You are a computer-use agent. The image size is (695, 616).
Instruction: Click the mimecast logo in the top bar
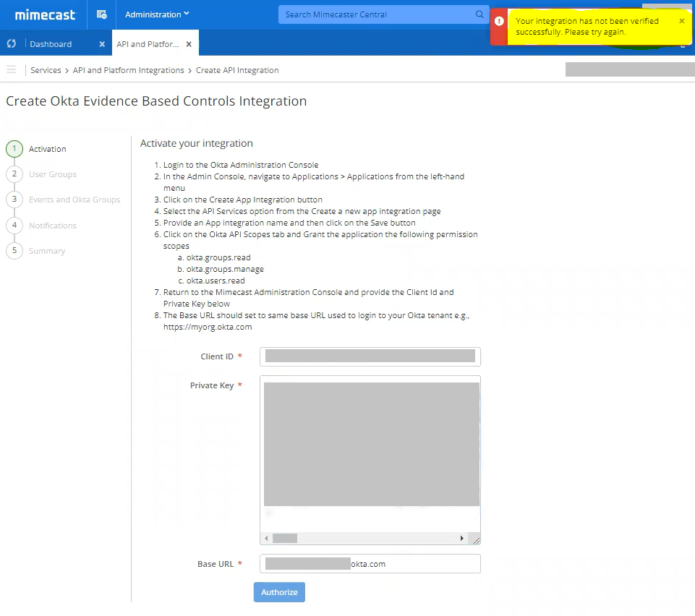pyautogui.click(x=45, y=14)
